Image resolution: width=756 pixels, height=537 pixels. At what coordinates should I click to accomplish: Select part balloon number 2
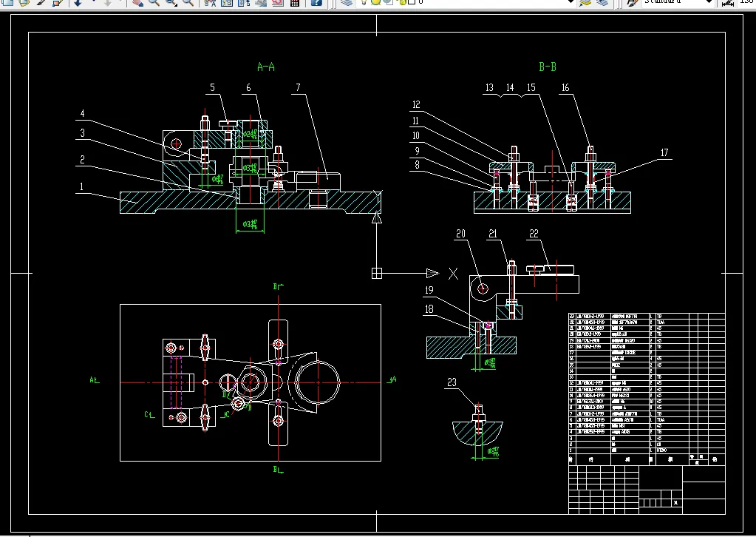[x=82, y=159]
